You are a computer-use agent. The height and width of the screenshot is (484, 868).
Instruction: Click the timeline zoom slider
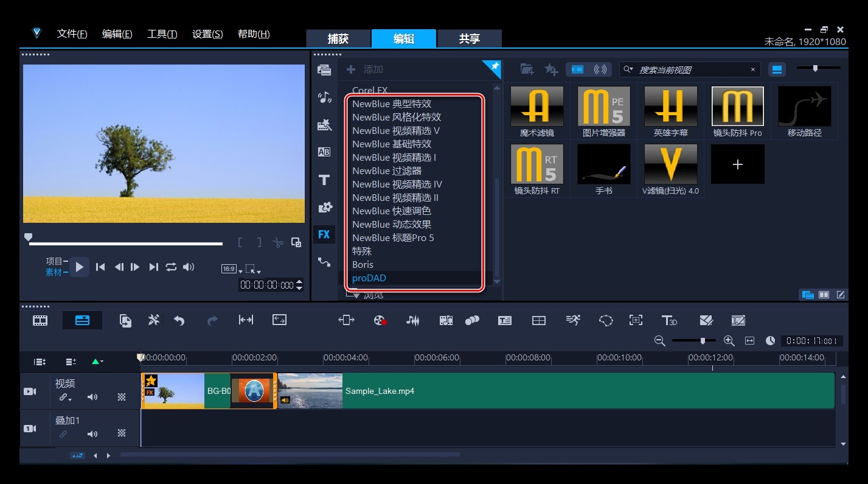tap(703, 341)
